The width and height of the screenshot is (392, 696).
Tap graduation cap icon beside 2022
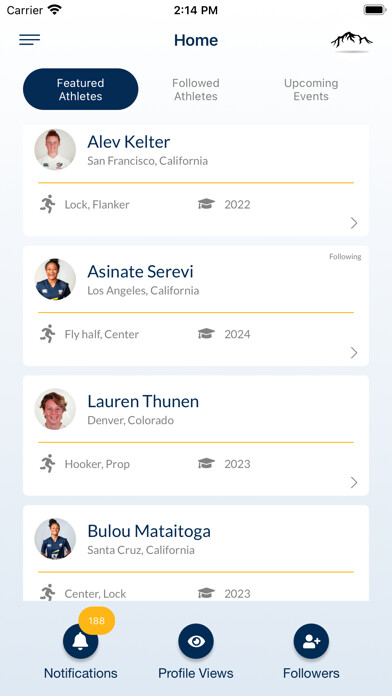point(206,204)
